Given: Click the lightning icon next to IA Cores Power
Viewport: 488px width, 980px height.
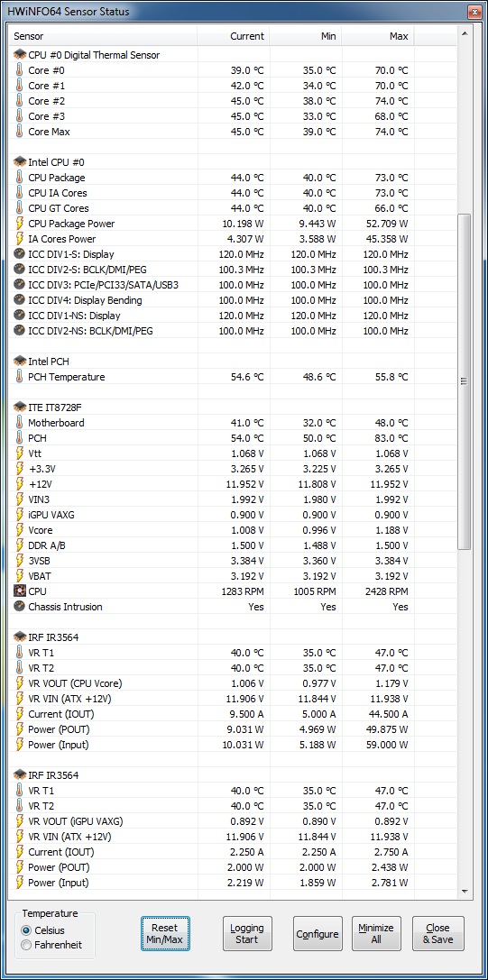Looking at the screenshot, I should [x=20, y=239].
